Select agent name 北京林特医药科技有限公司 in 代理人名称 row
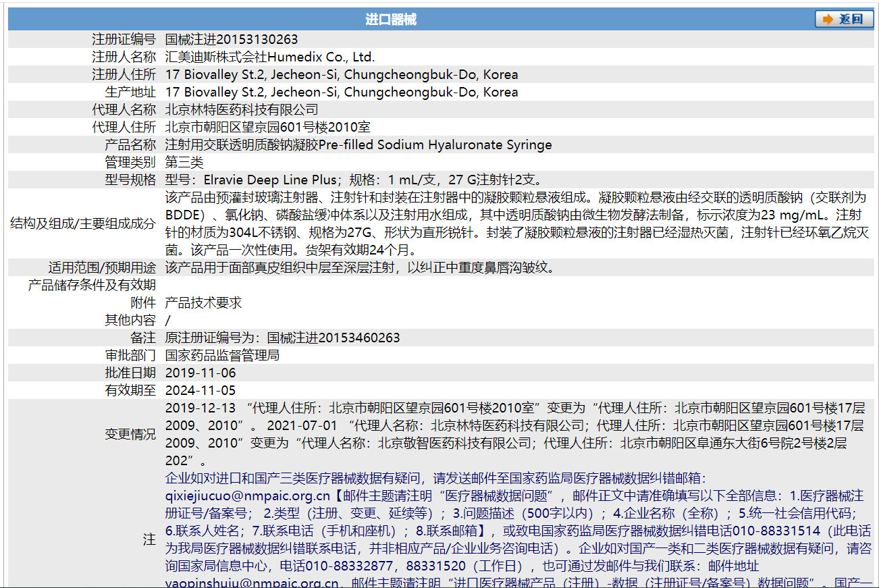Screen dimensions: 879x588 click(x=242, y=109)
